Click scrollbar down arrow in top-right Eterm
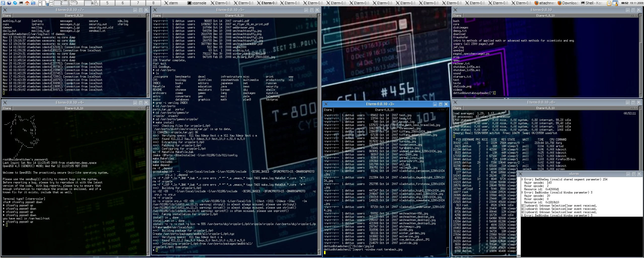The image size is (644, 258). (640, 96)
